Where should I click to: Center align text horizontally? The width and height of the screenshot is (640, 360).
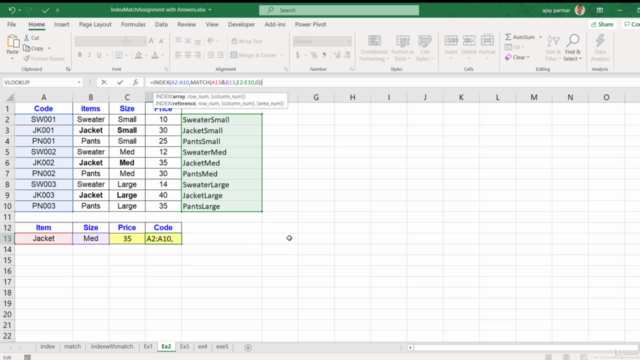188,55
